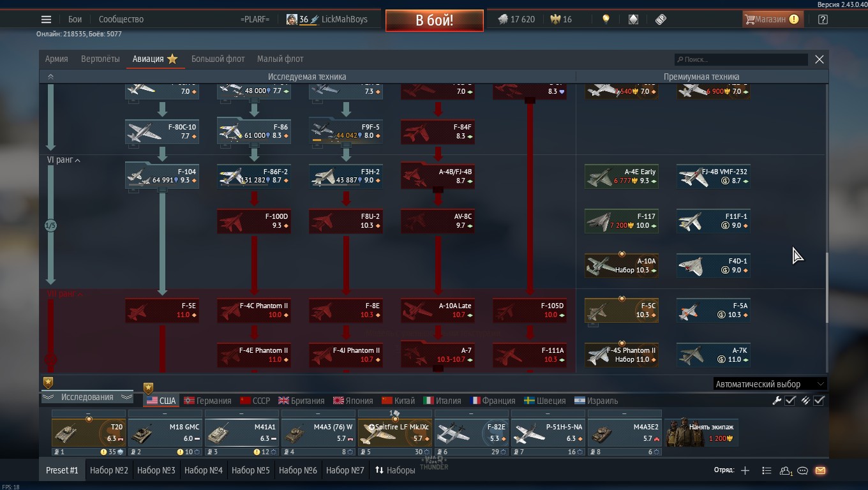
Task: Switch to preset Набор №5
Action: pos(251,470)
